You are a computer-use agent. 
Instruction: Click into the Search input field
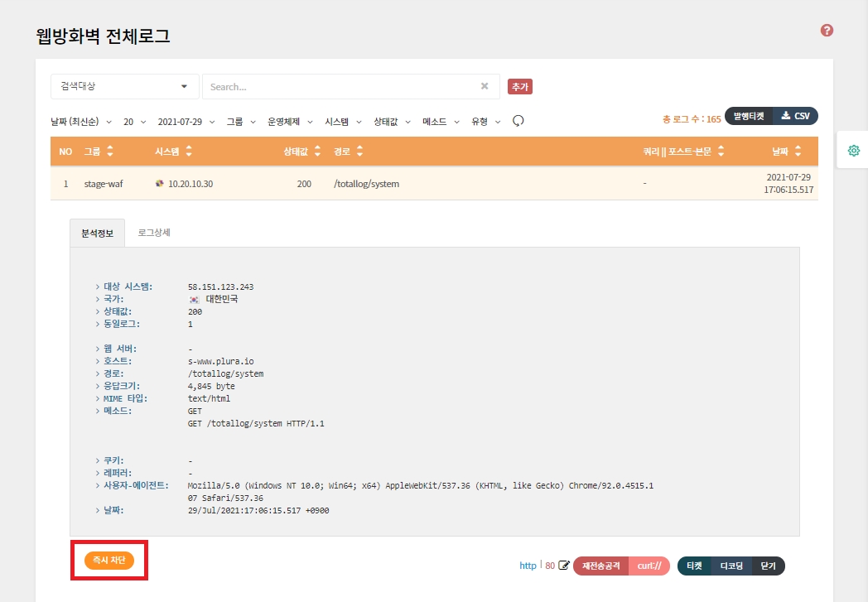(x=340, y=86)
